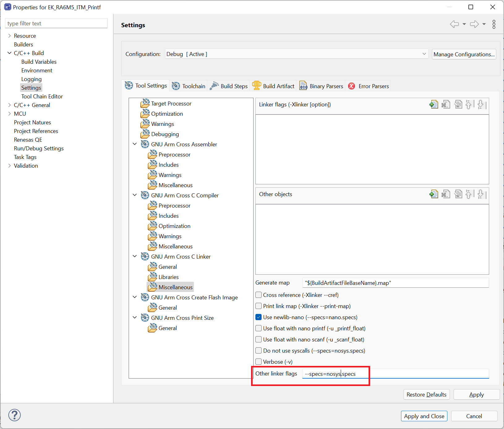Expand the Validation tree node
This screenshot has height=429, width=504.
pyautogui.click(x=9, y=165)
